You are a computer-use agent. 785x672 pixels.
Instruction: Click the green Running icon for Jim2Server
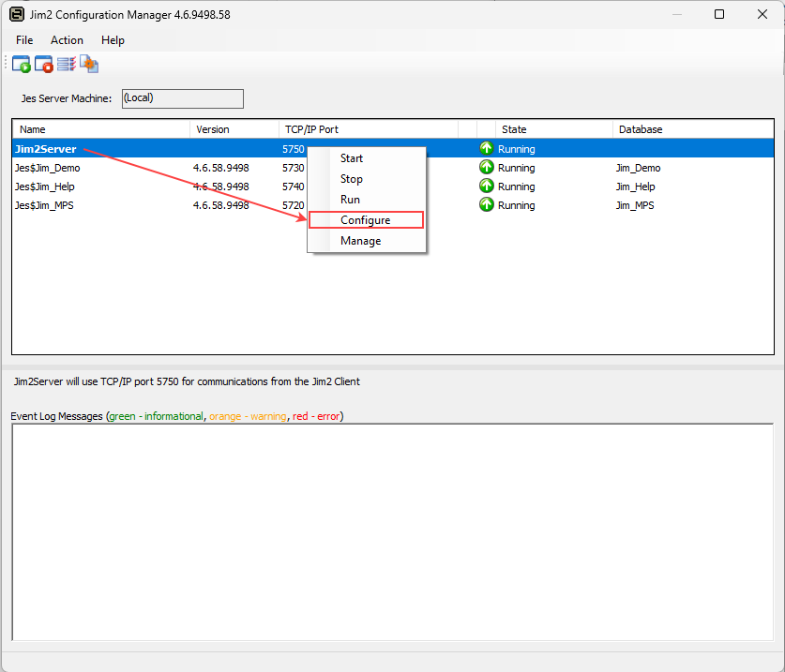[486, 149]
